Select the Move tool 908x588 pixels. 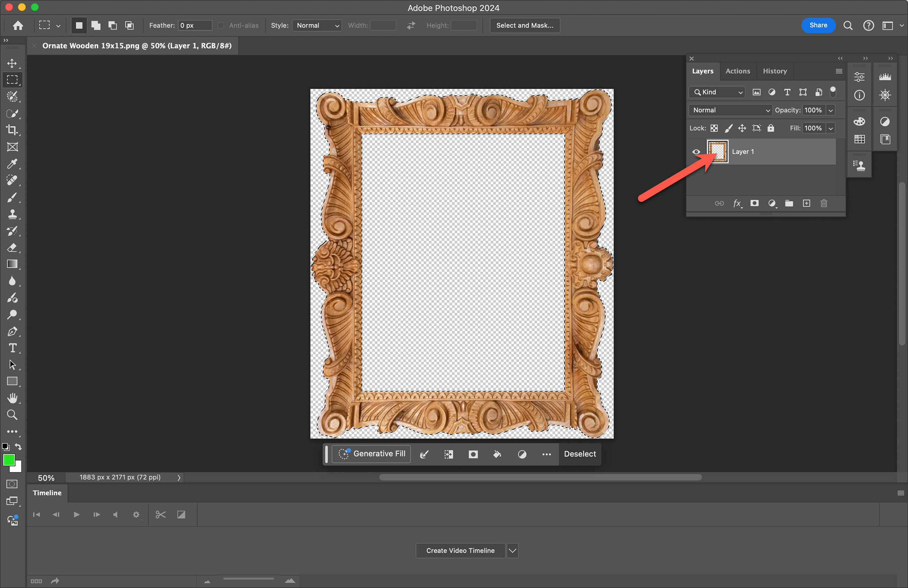(12, 63)
